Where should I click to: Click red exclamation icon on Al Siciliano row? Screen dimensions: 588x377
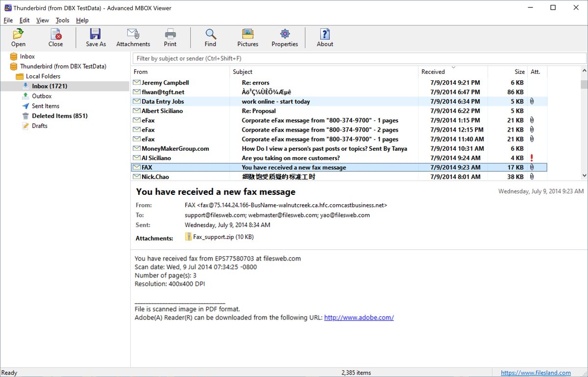[x=532, y=158]
